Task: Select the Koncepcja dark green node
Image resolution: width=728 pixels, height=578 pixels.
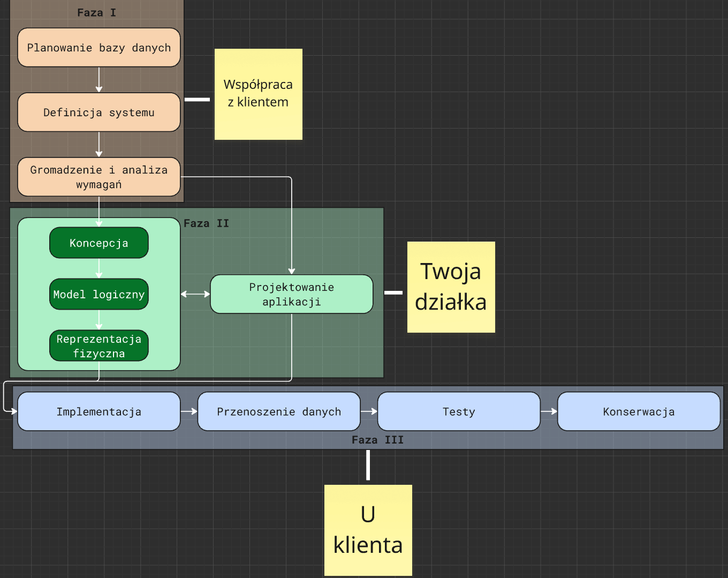Action: coord(99,243)
